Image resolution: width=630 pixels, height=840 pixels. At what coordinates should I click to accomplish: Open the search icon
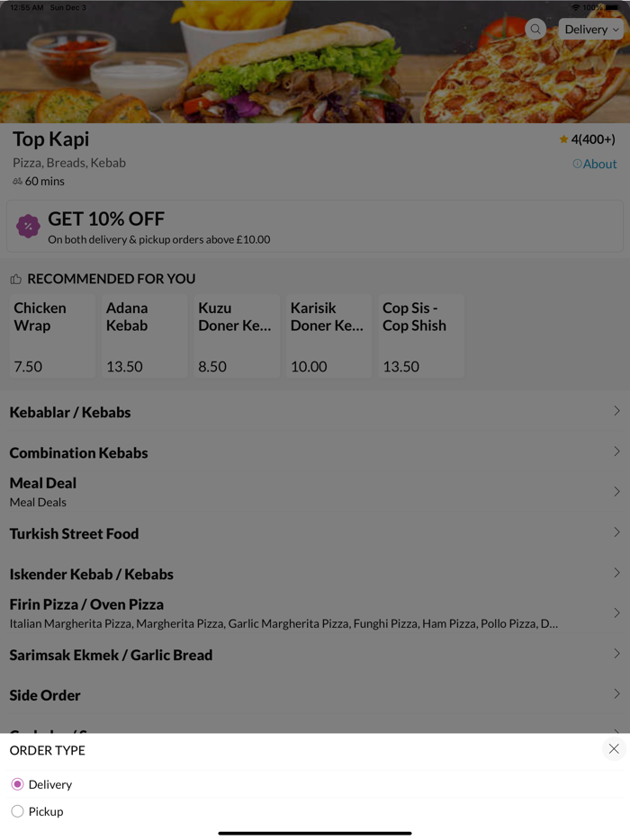coord(535,29)
